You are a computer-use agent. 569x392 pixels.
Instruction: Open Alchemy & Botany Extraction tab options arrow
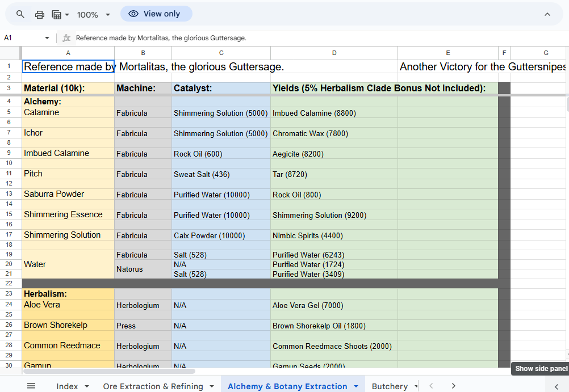tap(356, 386)
